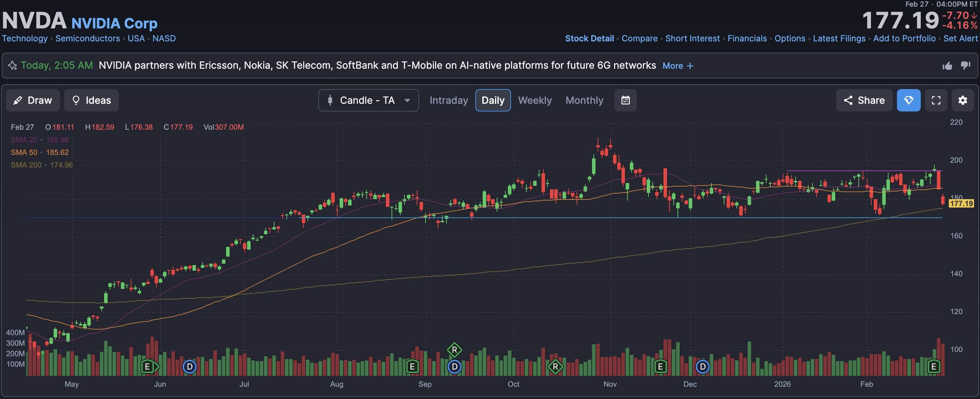Open the calendar date range icon
The width and height of the screenshot is (980, 399).
click(x=625, y=100)
